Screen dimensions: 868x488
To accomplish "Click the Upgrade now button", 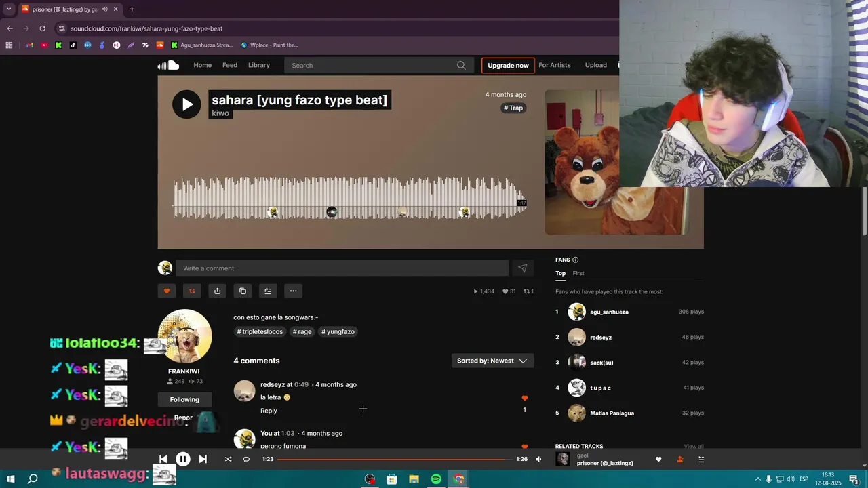I will pyautogui.click(x=508, y=66).
